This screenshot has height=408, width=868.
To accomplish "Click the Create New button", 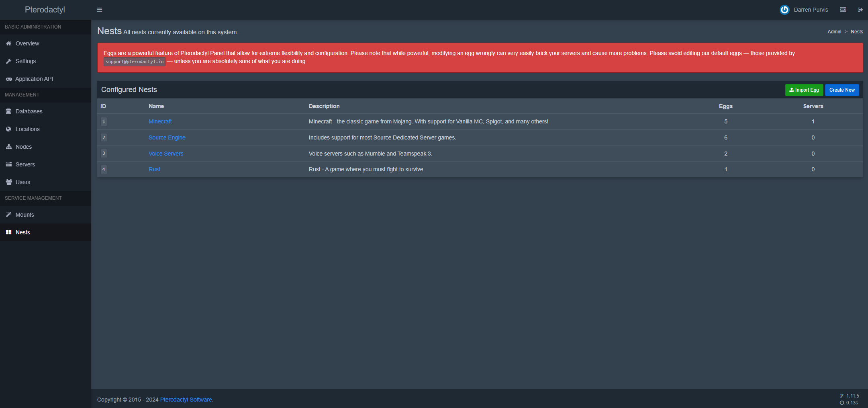I will click(x=842, y=90).
